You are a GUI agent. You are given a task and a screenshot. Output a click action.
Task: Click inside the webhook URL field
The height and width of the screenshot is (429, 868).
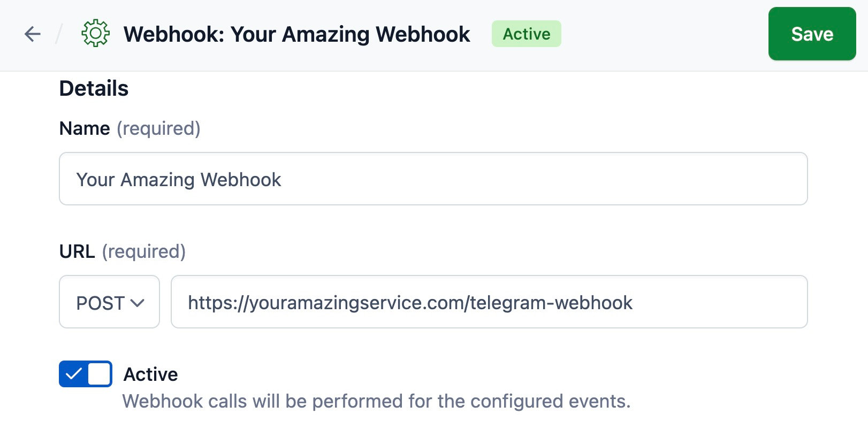click(x=489, y=302)
